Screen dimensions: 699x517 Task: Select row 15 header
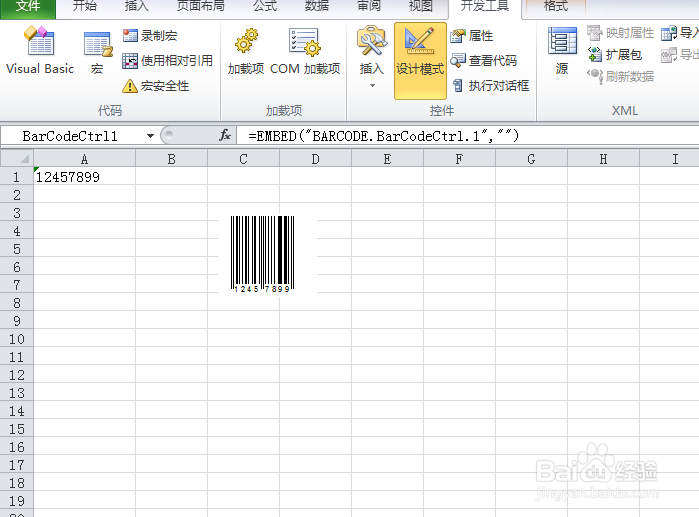pyautogui.click(x=16, y=429)
